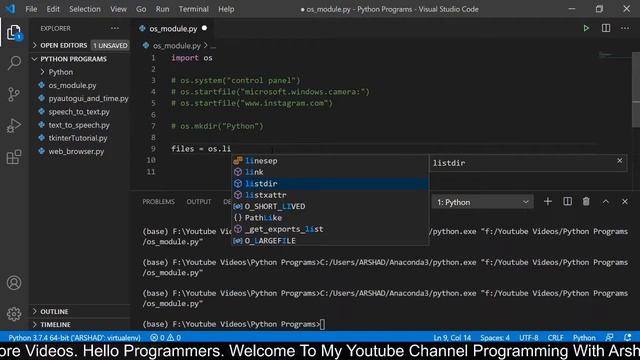This screenshot has width=640, height=360.
Task: Switch to the Output panel tab
Action: tap(199, 202)
